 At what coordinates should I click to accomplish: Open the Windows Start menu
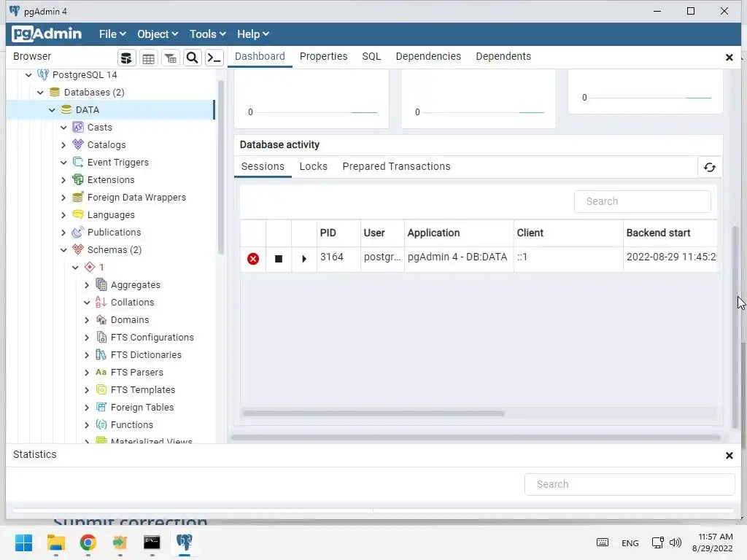(x=23, y=542)
